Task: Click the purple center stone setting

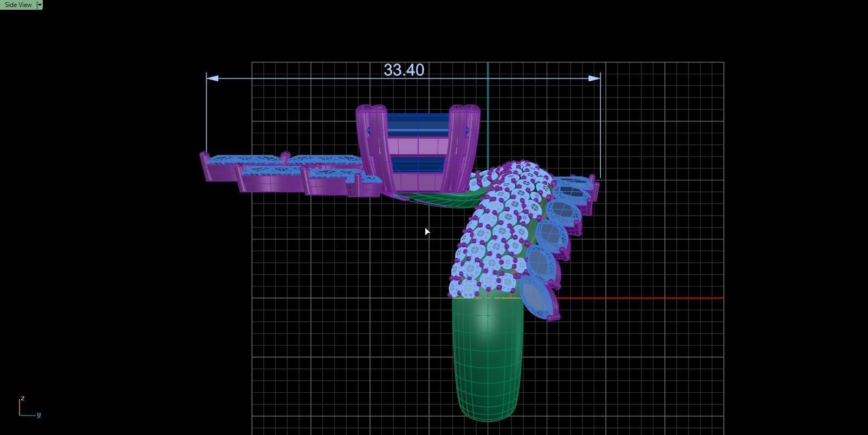Action: (x=418, y=148)
